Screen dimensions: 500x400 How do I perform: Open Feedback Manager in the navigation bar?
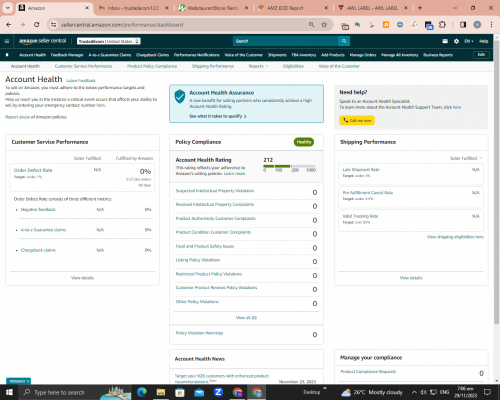(67, 55)
